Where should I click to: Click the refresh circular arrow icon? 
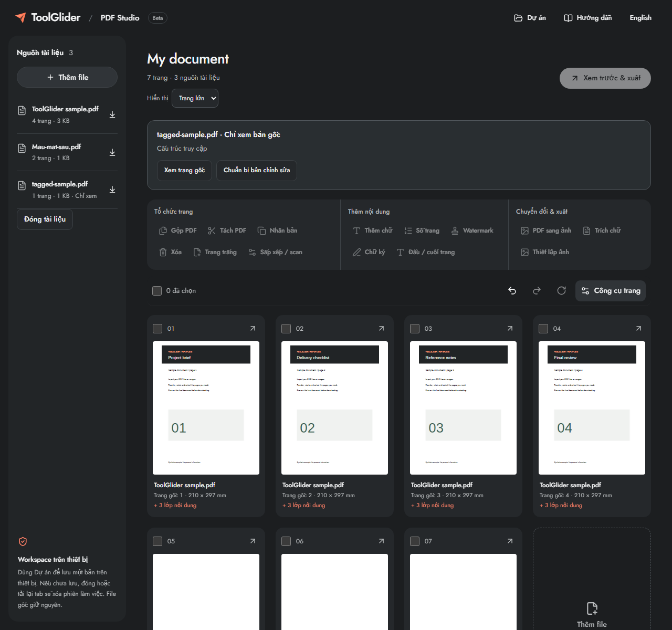coord(561,291)
